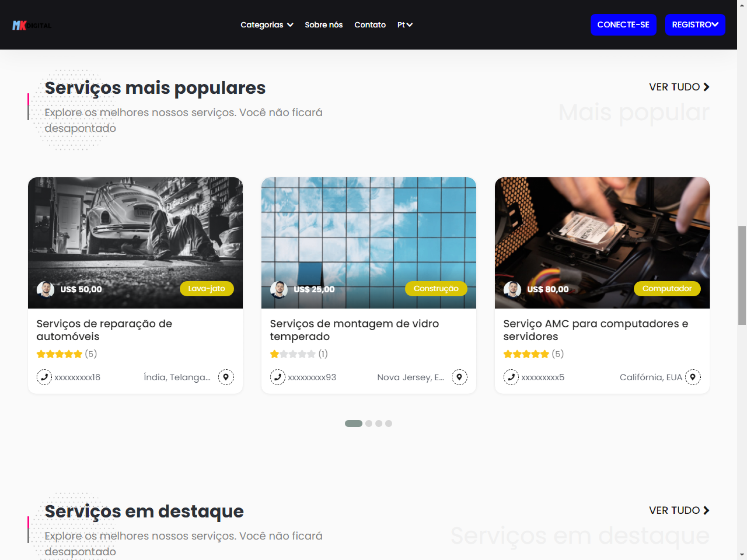Expand the REGISTRO dropdown button
747x560 pixels.
[x=695, y=25]
